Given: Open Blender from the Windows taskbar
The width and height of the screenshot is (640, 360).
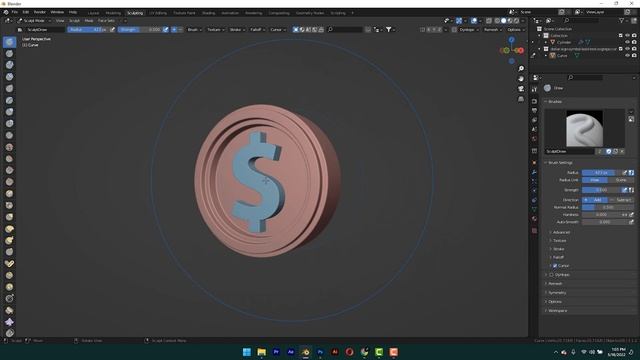Looking at the screenshot, I should [305, 352].
